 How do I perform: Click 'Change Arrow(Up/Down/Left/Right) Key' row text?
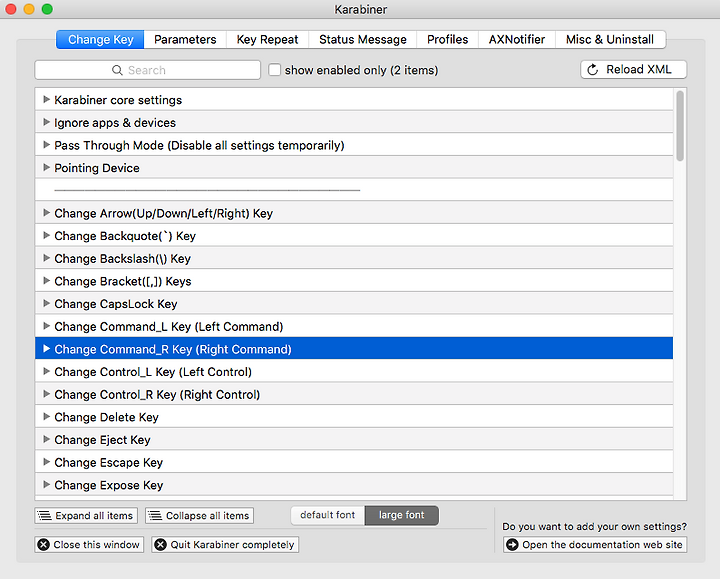pyautogui.click(x=163, y=214)
